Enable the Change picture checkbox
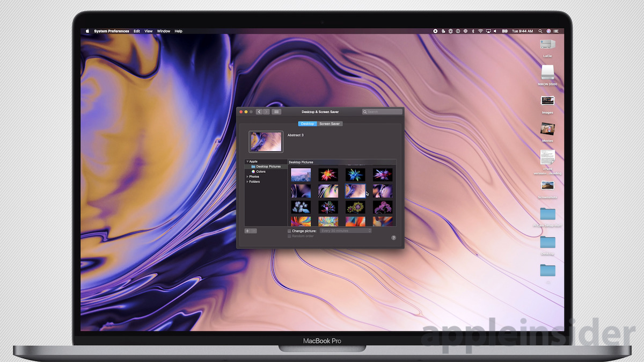This screenshot has height=362, width=644. [x=289, y=230]
